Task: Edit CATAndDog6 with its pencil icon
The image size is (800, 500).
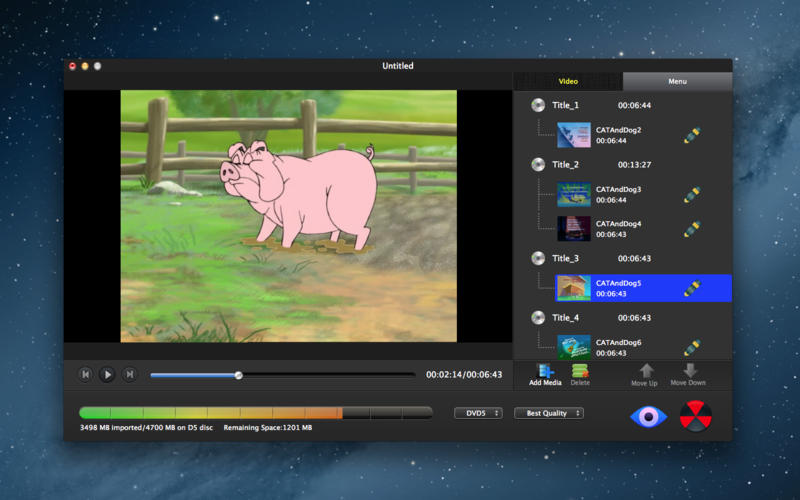Action: pyautogui.click(x=692, y=347)
